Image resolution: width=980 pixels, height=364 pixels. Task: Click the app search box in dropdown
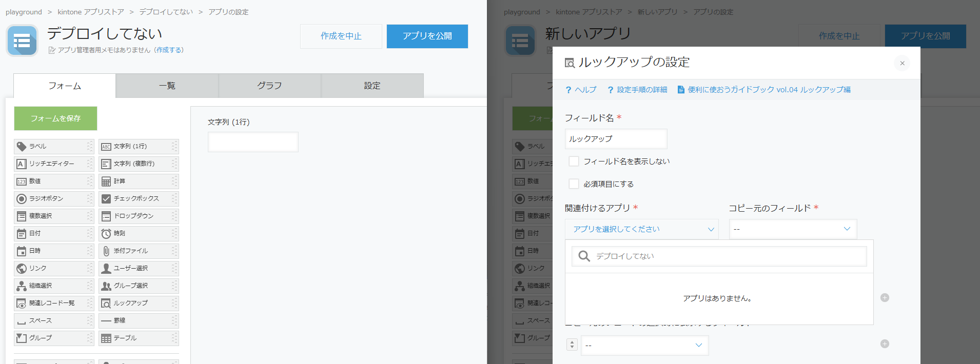(x=719, y=256)
